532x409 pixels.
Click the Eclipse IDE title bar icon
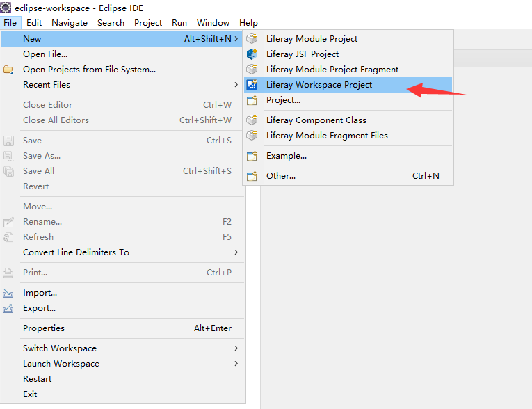tap(6, 8)
